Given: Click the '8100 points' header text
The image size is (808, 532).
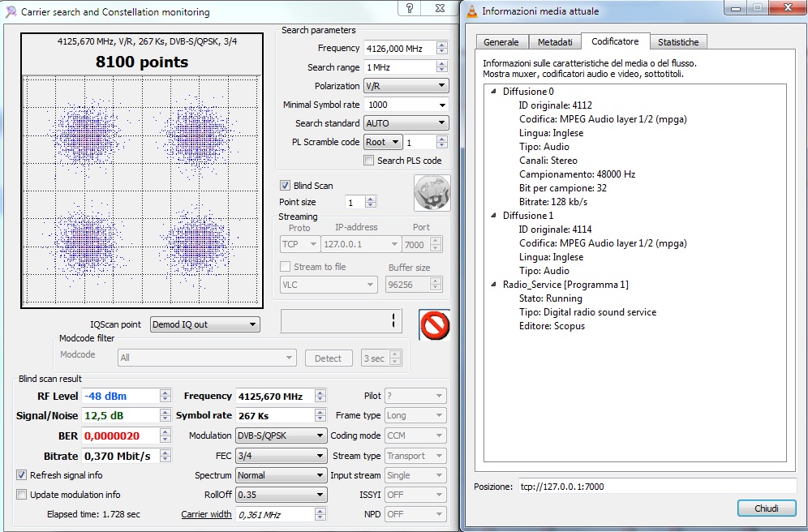Looking at the screenshot, I should 142,62.
